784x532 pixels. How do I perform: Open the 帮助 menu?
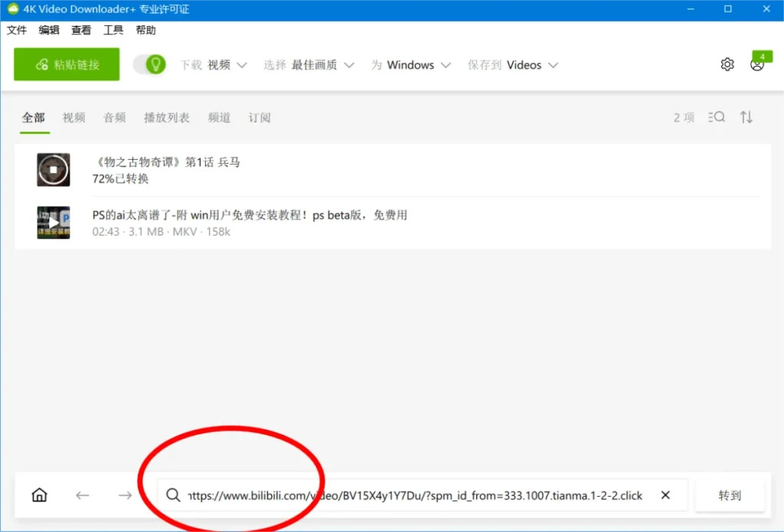145,30
